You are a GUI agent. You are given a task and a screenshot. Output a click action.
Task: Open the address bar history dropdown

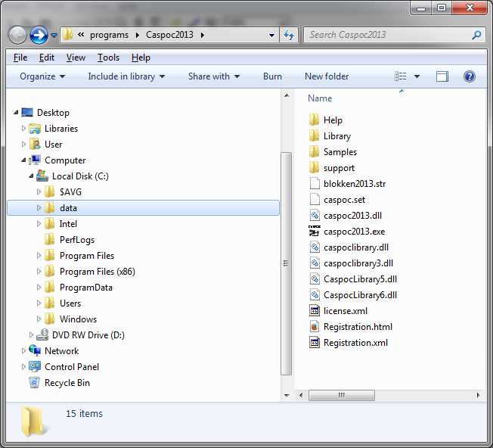pos(272,35)
